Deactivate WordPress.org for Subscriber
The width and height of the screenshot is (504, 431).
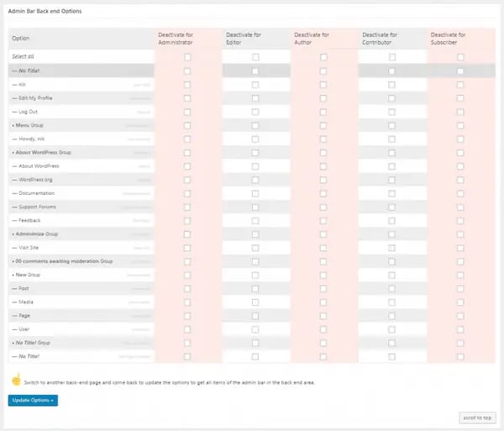pos(460,180)
